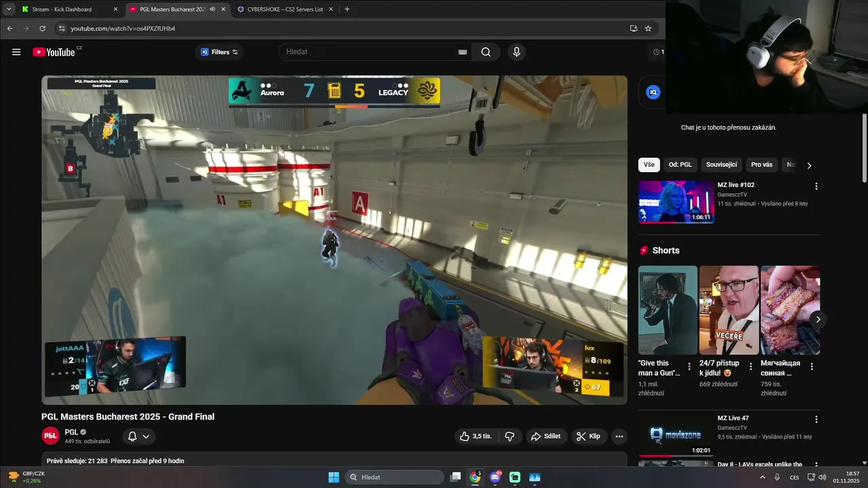The height and width of the screenshot is (488, 868).
Task: Mute the PGL tab via speaker icon
Action: (212, 9)
